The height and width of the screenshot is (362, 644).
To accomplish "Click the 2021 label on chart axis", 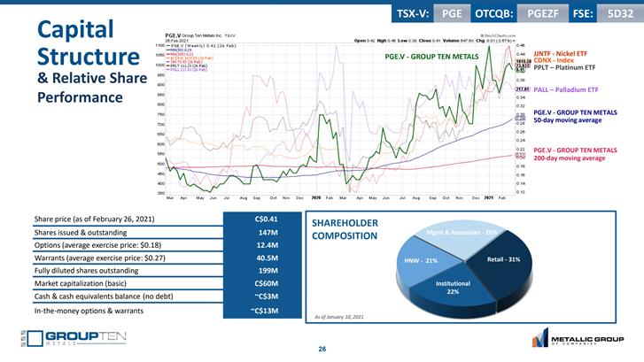I will pos(488,198).
